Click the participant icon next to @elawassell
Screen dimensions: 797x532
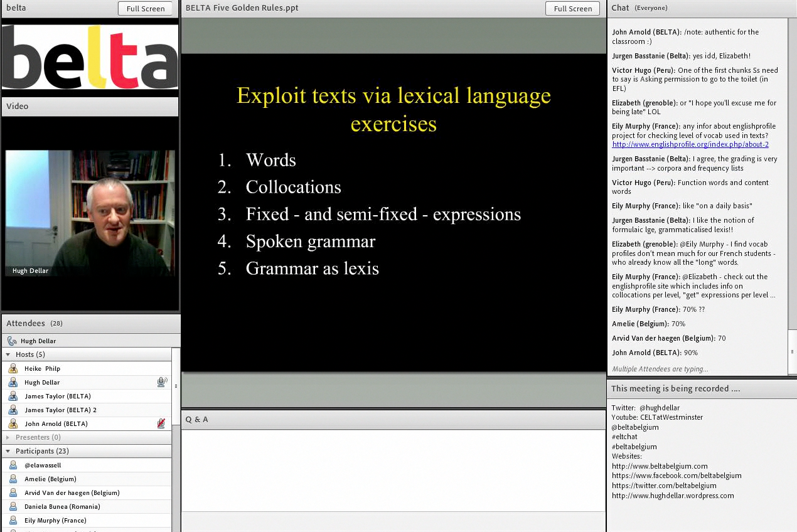point(13,465)
